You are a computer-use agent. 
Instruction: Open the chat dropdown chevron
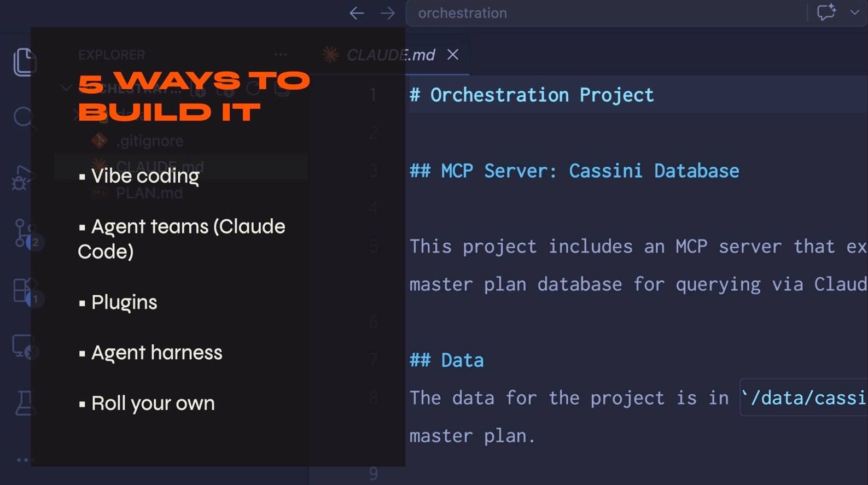[x=854, y=13]
